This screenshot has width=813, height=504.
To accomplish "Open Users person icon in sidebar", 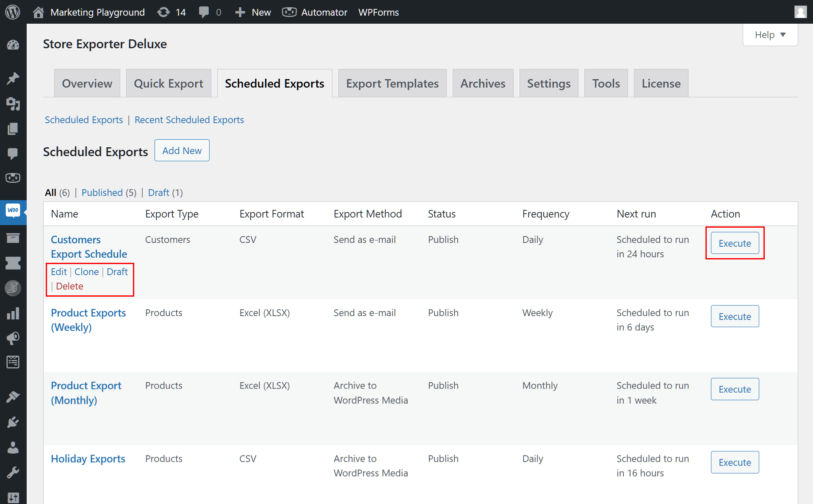I will point(13,447).
